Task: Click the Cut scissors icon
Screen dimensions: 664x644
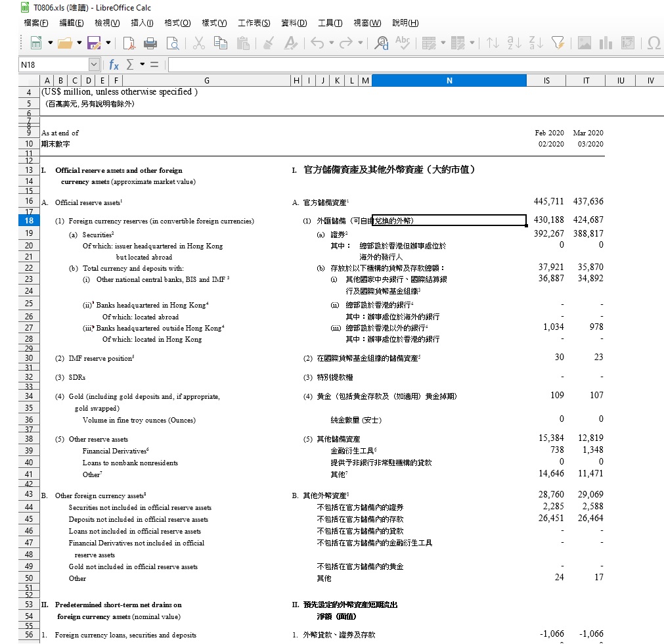Action: tap(198, 43)
